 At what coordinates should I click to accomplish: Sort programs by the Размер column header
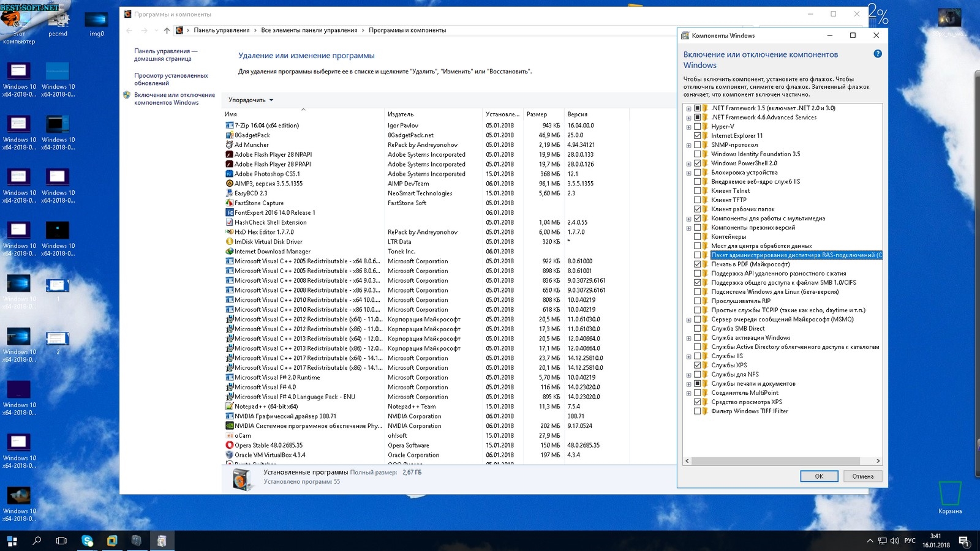[x=537, y=114]
